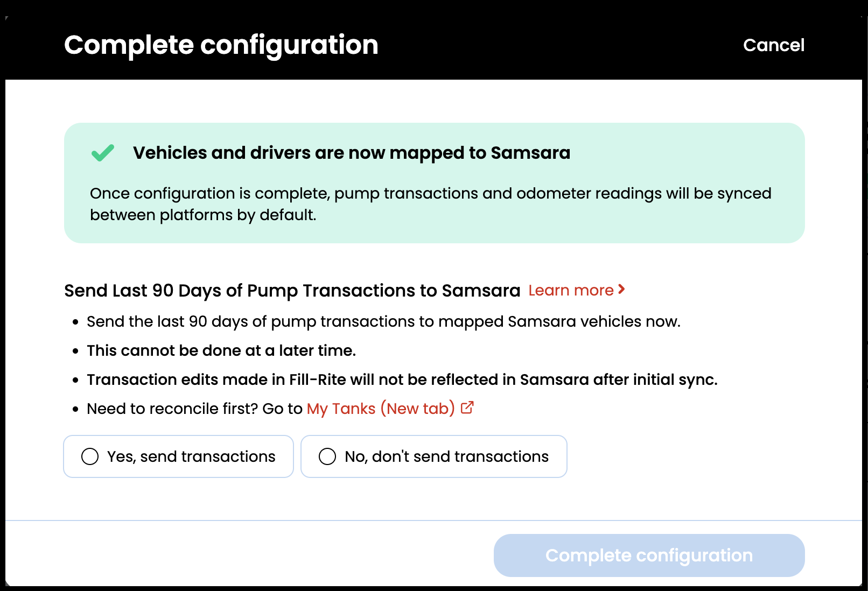Click the banner description about syncing pump transactions
The height and width of the screenshot is (591, 868).
(430, 204)
